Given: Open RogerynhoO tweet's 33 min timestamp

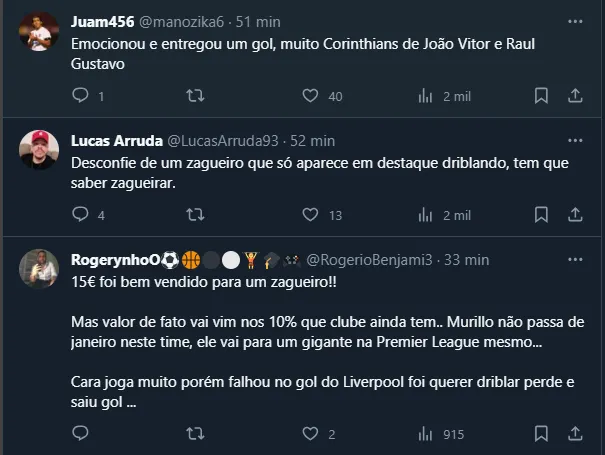Looking at the screenshot, I should point(466,260).
